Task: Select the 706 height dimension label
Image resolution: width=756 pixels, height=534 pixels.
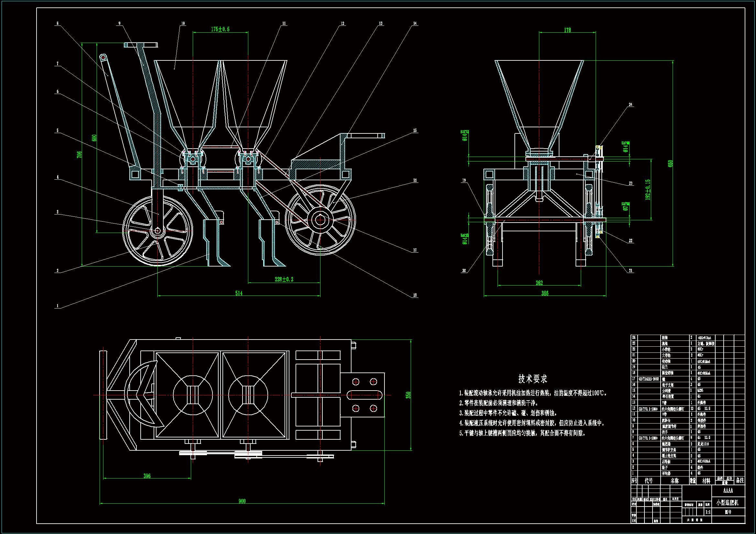Action: (x=79, y=154)
